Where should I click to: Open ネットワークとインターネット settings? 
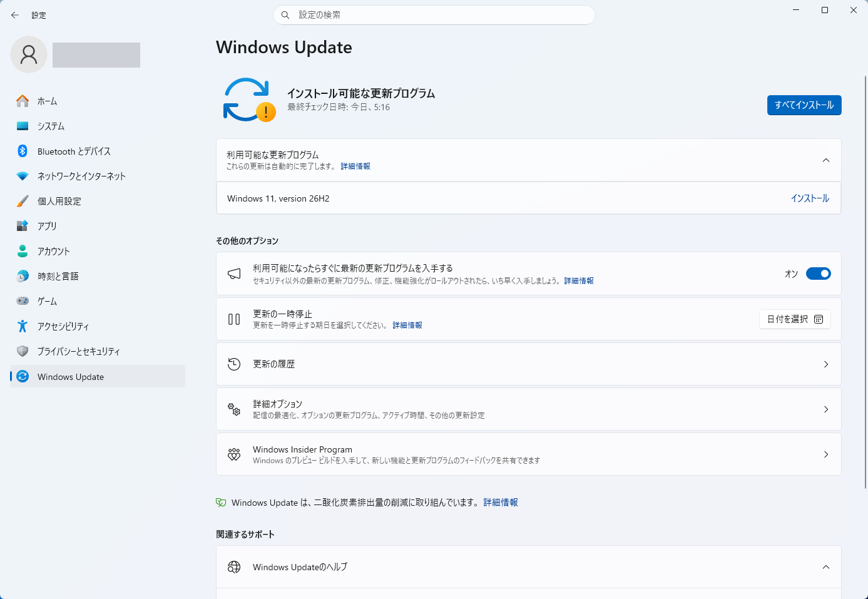tap(98, 176)
